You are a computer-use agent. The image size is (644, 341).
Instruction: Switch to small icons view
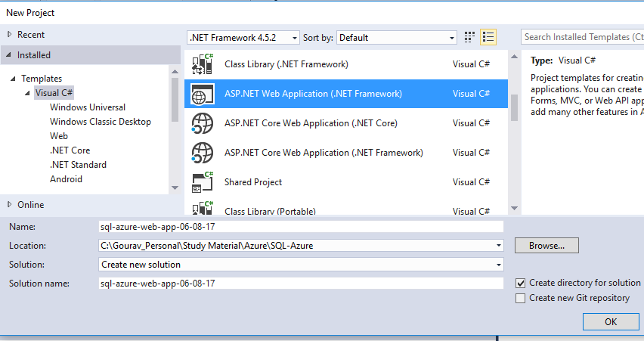[x=470, y=37]
